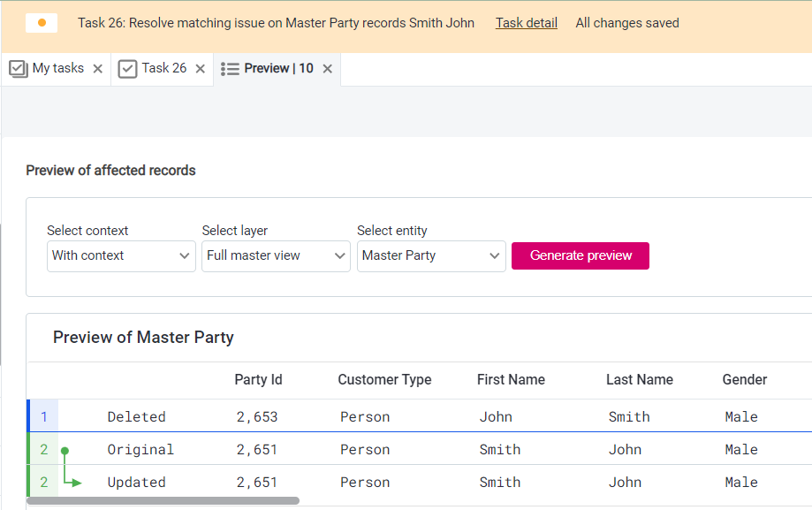Switch to the Task 26 tab

164,68
